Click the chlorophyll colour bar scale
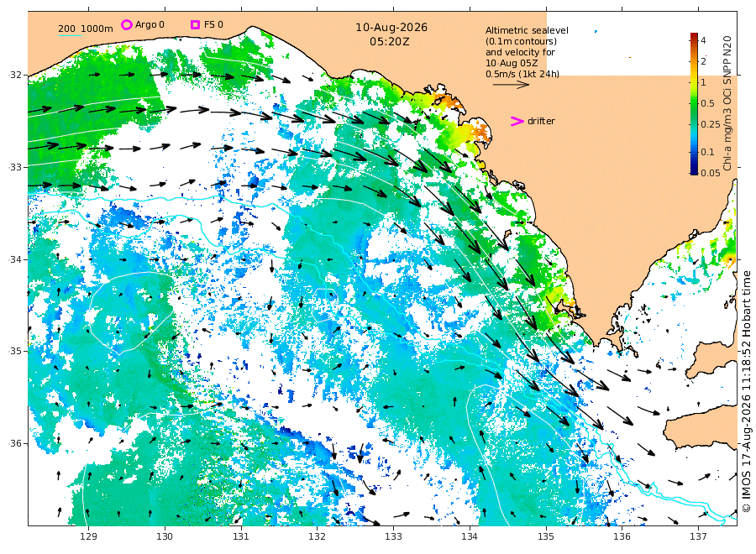Image resolution: width=756 pixels, height=554 pixels. [694, 103]
